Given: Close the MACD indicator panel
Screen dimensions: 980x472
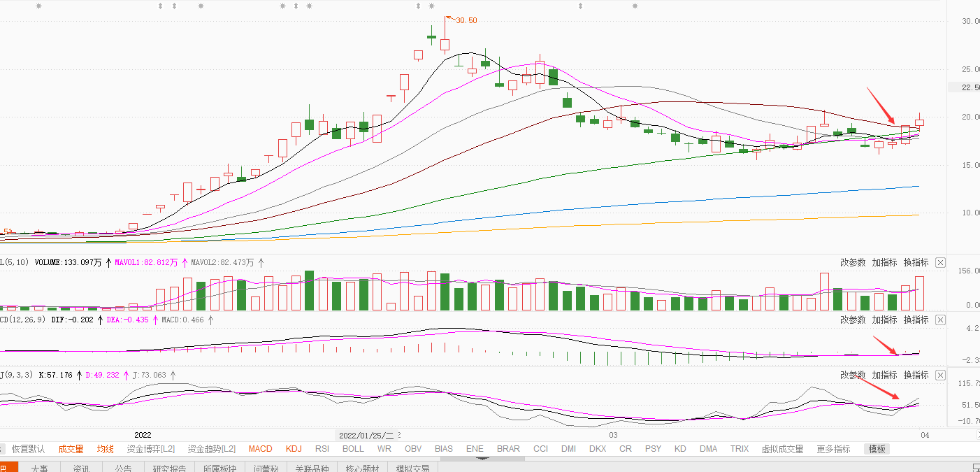Looking at the screenshot, I should 940,320.
